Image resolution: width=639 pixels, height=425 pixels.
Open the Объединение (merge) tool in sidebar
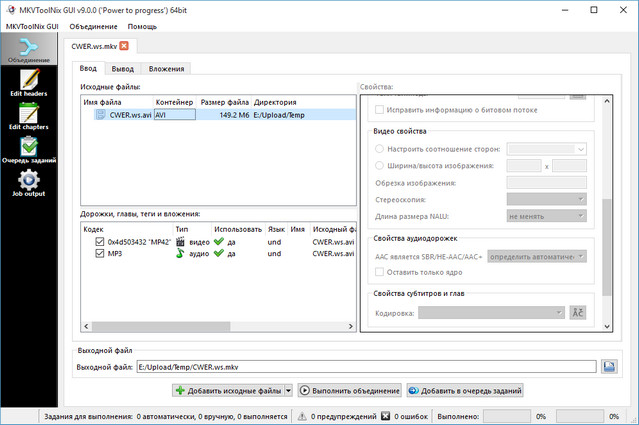click(x=28, y=49)
